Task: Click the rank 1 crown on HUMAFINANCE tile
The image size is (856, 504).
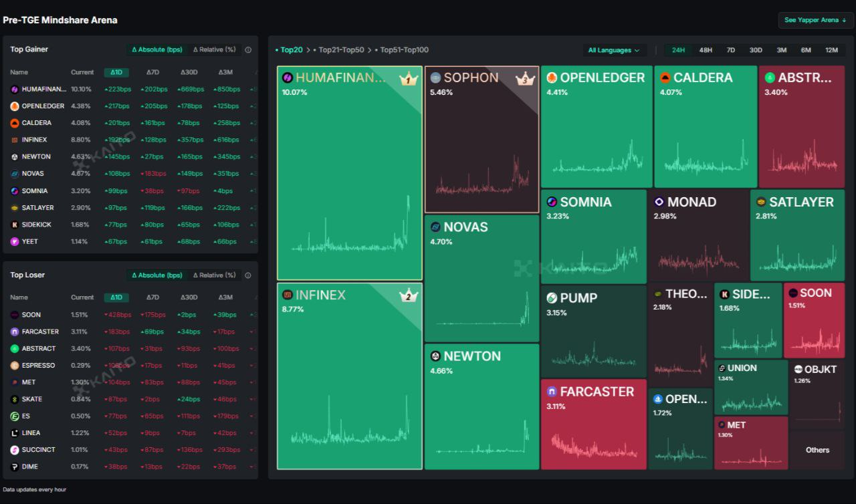Action: 408,80
